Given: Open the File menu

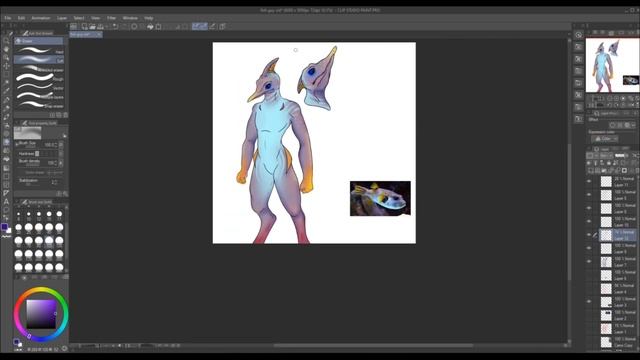Looking at the screenshot, I should pos(8,18).
